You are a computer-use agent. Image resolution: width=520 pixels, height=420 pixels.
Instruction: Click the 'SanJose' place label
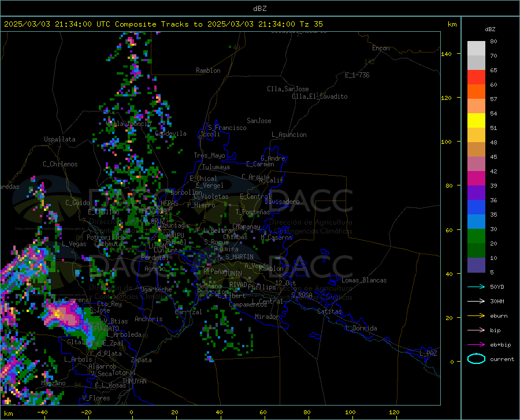pos(259,121)
